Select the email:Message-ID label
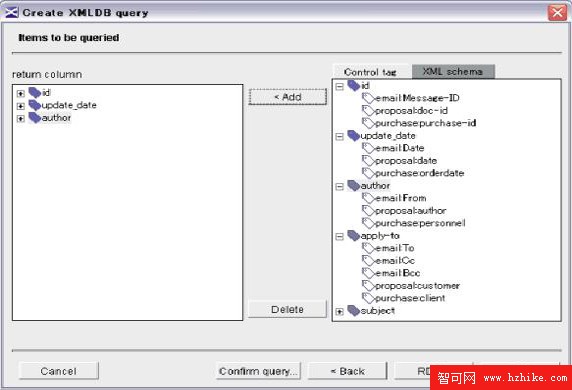 [x=417, y=98]
